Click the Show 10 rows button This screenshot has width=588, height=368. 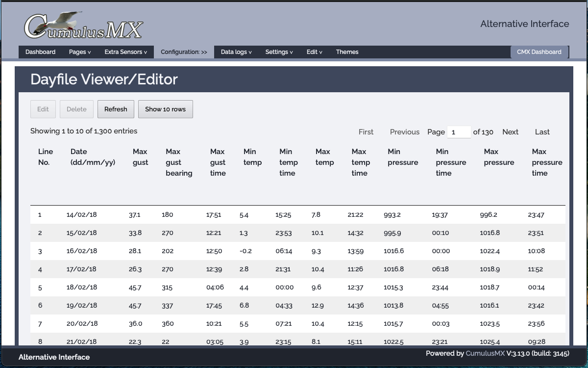[x=165, y=109]
